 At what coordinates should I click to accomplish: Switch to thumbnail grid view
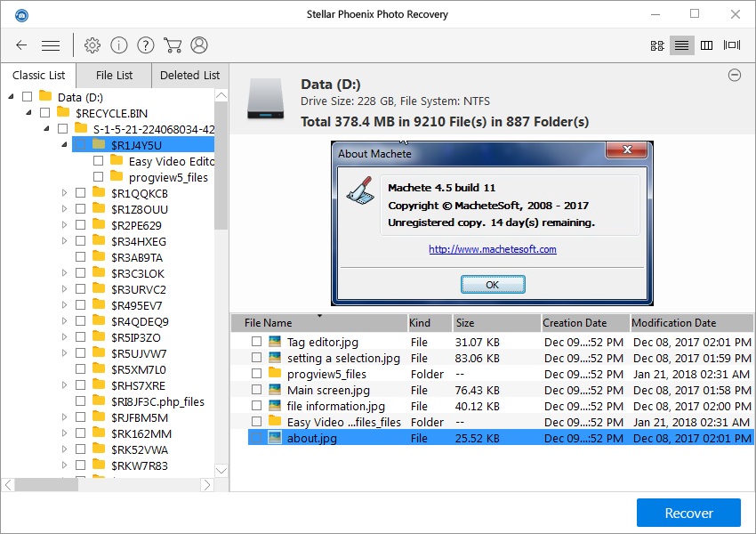(656, 44)
